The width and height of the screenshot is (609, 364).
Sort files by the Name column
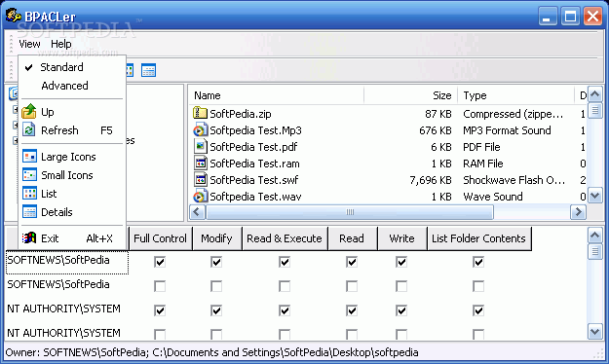tap(277, 95)
